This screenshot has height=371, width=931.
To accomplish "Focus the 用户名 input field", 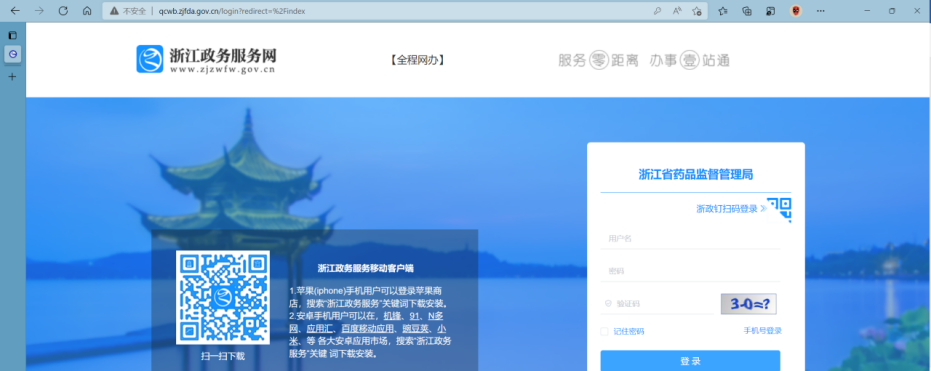I will [x=690, y=239].
